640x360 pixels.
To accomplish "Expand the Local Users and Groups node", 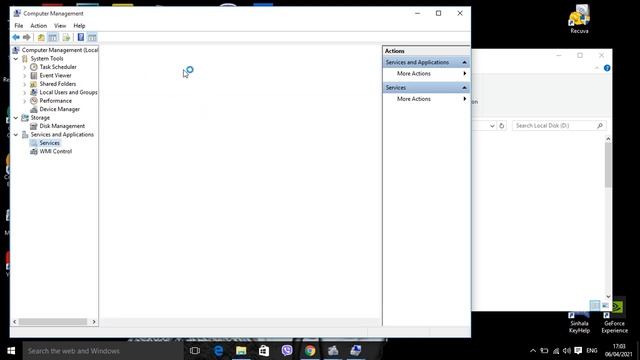I will [24, 93].
